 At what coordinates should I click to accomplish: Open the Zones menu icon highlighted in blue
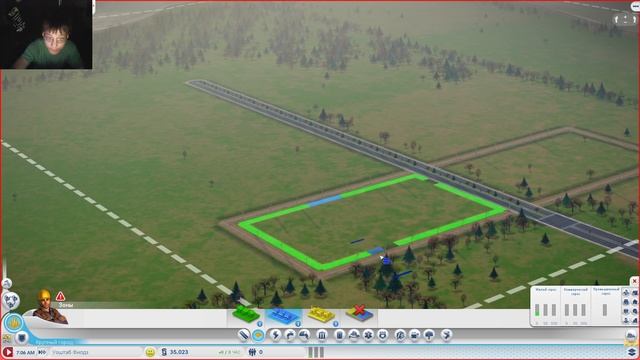pyautogui.click(x=258, y=335)
